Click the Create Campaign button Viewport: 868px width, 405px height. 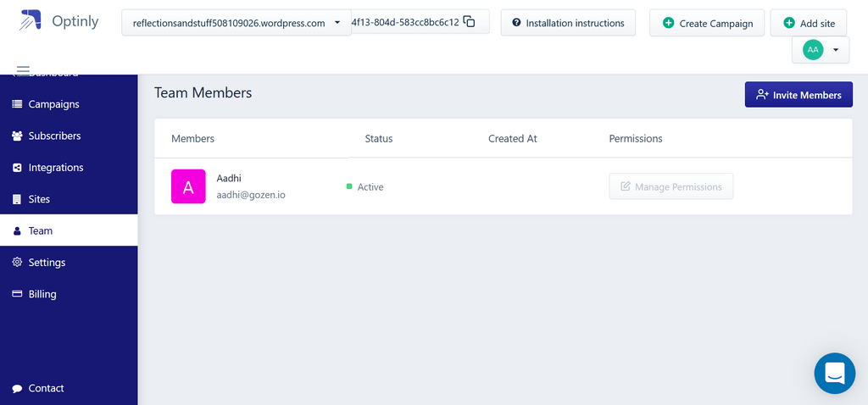[707, 23]
